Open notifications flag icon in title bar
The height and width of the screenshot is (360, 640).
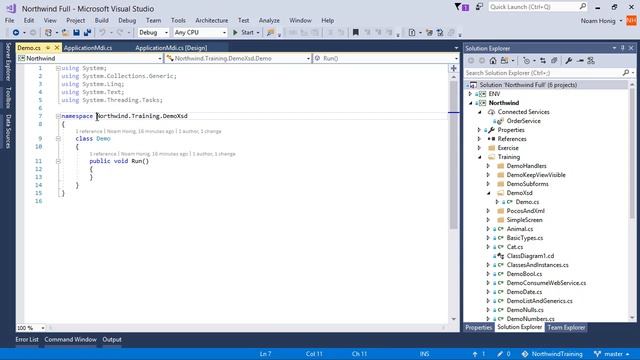tap(461, 7)
